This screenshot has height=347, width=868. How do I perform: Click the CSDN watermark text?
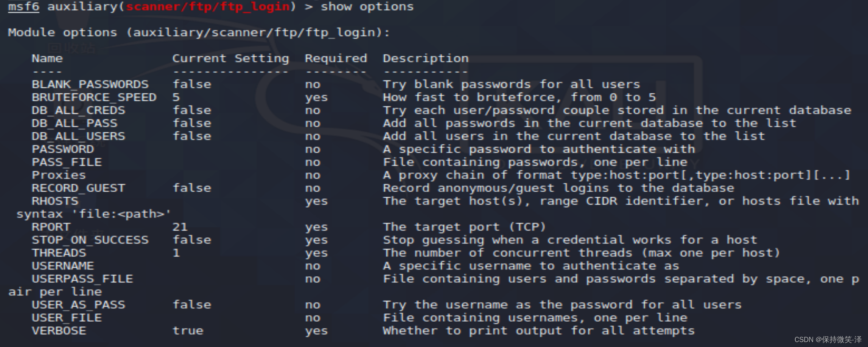(828, 339)
